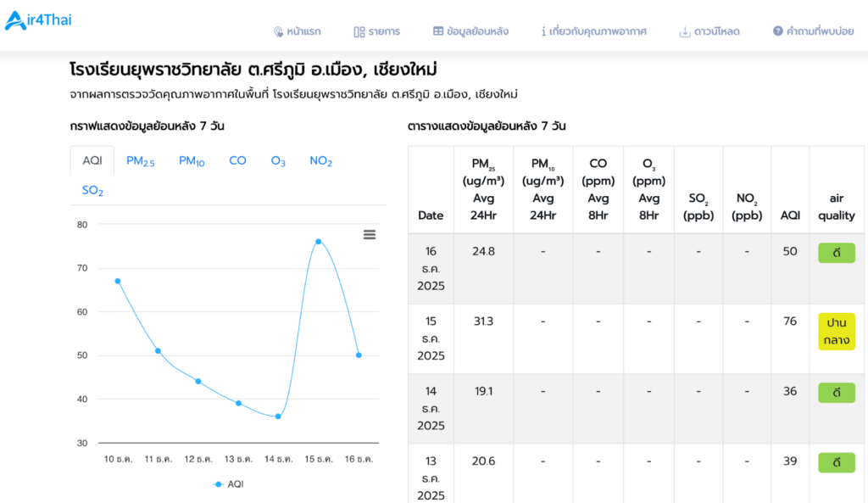Image resolution: width=868 pixels, height=503 pixels.
Task: Click the home icon beside หน้าแรก
Action: coord(278,31)
